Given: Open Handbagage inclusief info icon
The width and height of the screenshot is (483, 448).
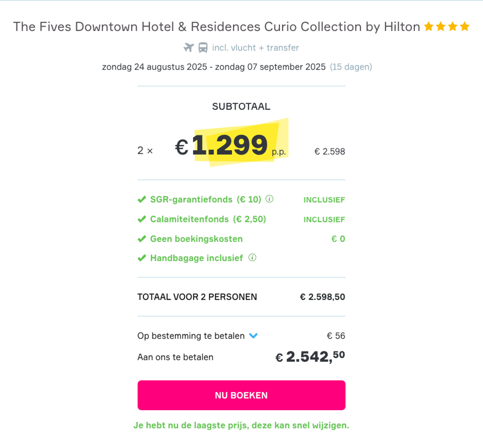Looking at the screenshot, I should [252, 257].
